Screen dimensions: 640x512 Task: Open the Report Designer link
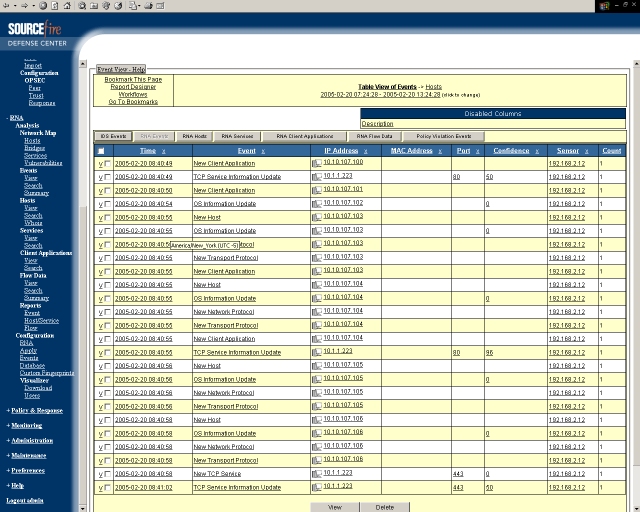[x=133, y=87]
